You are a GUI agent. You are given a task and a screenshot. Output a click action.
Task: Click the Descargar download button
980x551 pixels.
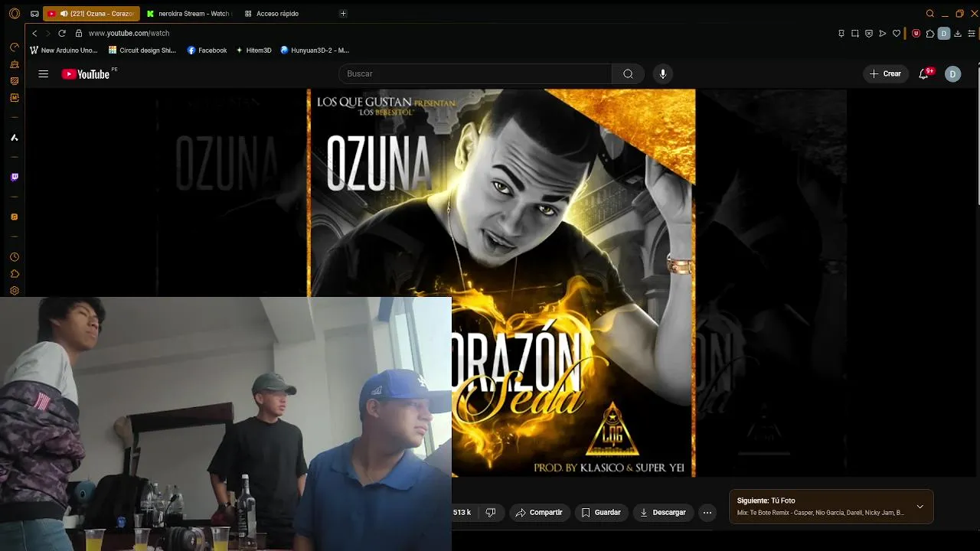tap(663, 513)
